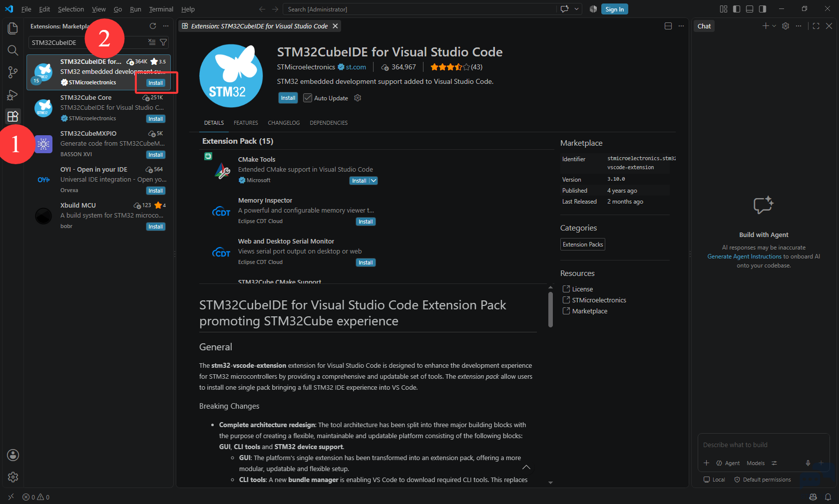Screen dimensions: 839x504
Task: Go back using the title bar arrow
Action: coord(262,9)
